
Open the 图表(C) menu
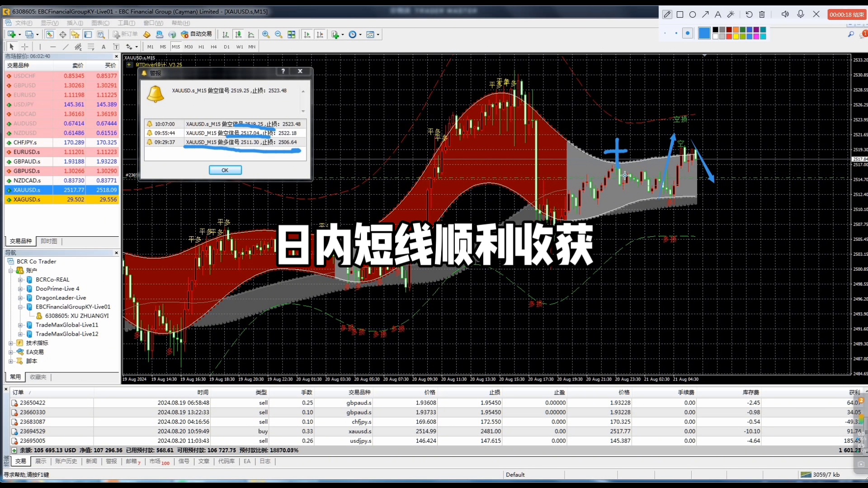(x=100, y=23)
